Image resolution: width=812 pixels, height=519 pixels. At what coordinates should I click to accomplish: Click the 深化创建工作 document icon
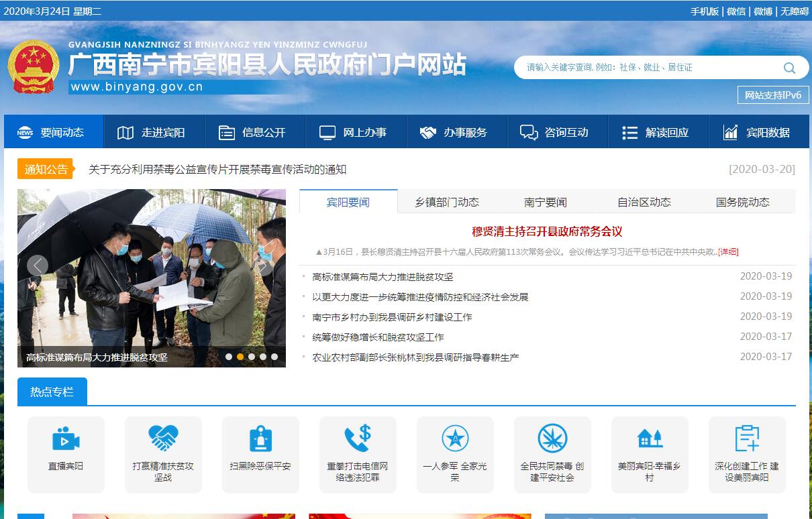[747, 439]
